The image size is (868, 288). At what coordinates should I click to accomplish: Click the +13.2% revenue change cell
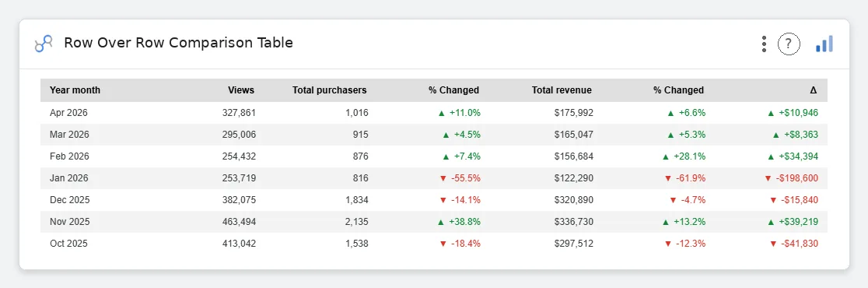(x=684, y=222)
